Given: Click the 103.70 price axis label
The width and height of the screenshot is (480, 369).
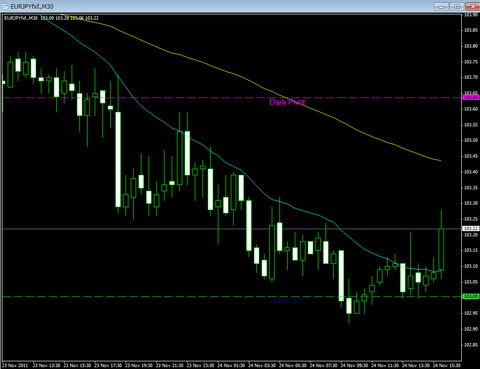Looking at the screenshot, I should tap(471, 77).
